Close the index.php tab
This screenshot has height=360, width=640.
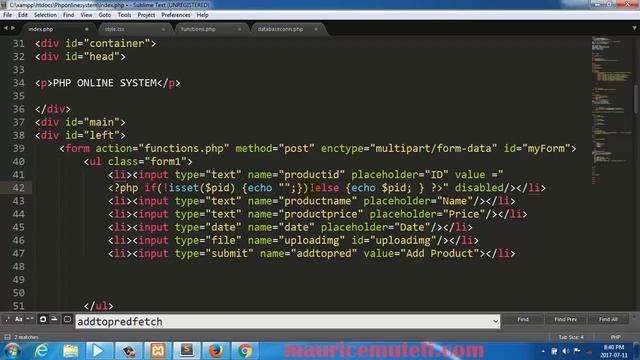pyautogui.click(x=87, y=29)
